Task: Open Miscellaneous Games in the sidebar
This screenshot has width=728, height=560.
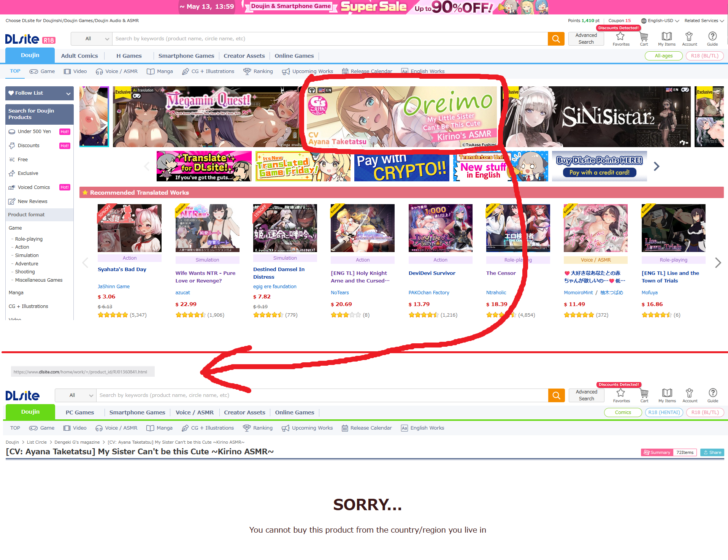Action: [39, 280]
